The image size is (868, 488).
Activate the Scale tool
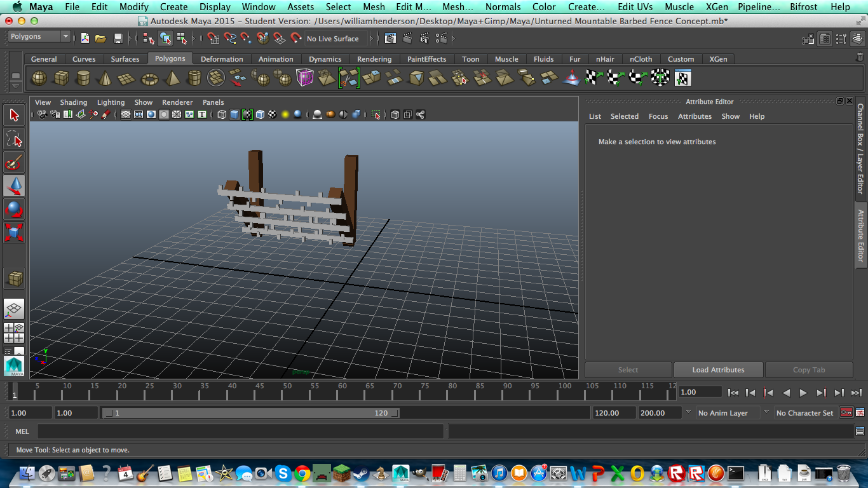14,232
